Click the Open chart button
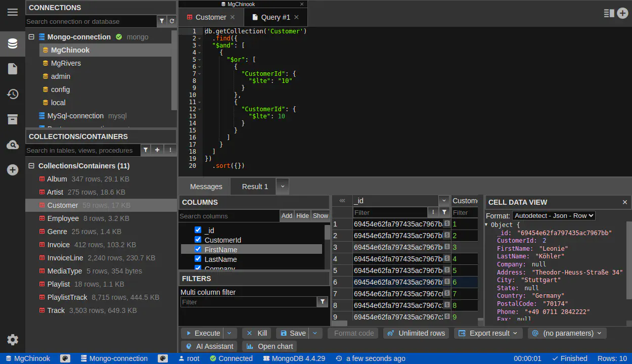This screenshot has height=364, width=632. coord(269,346)
